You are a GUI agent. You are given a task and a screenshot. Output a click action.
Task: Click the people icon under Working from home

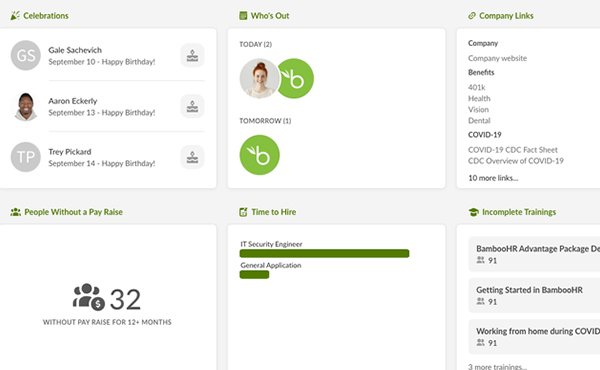point(481,343)
